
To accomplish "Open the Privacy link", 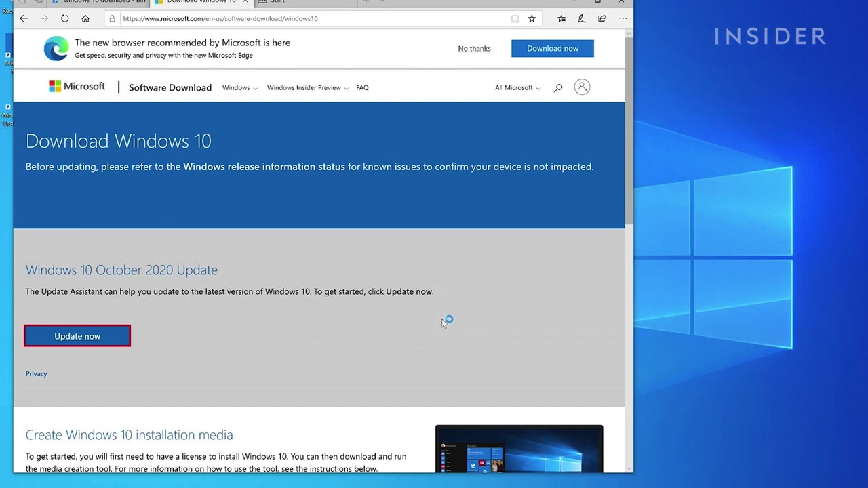I will (x=37, y=373).
